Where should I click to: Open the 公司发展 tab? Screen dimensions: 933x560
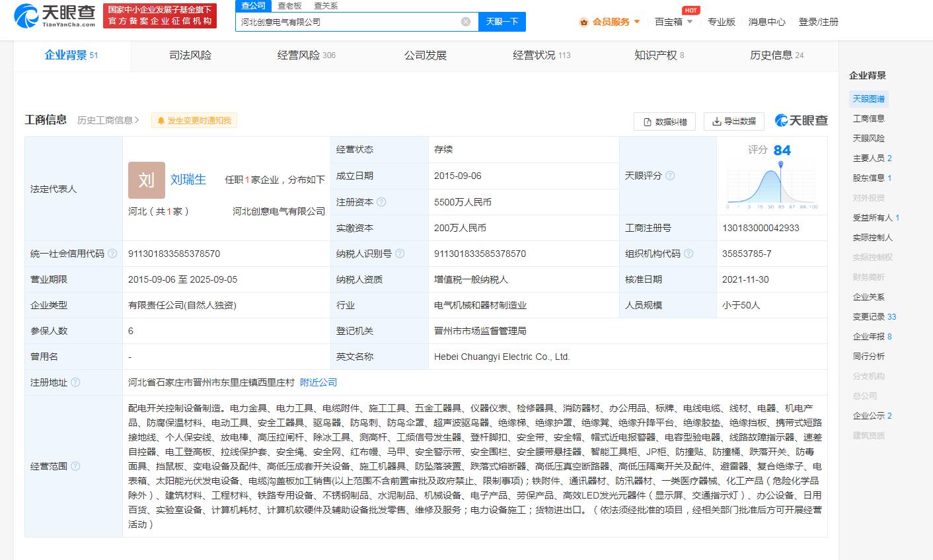[426, 55]
